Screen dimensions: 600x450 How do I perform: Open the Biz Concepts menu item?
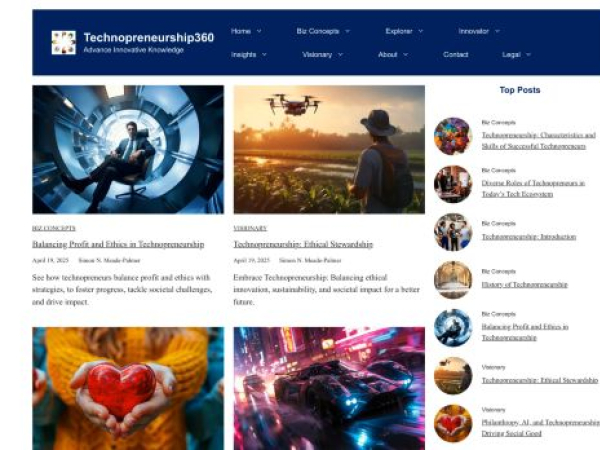click(x=318, y=31)
